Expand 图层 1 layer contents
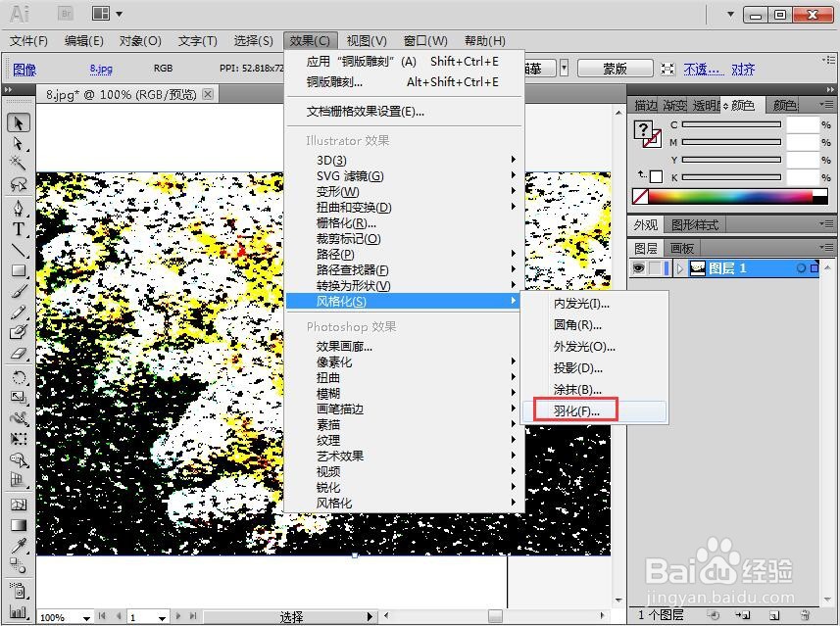This screenshot has width=840, height=626. (x=679, y=267)
